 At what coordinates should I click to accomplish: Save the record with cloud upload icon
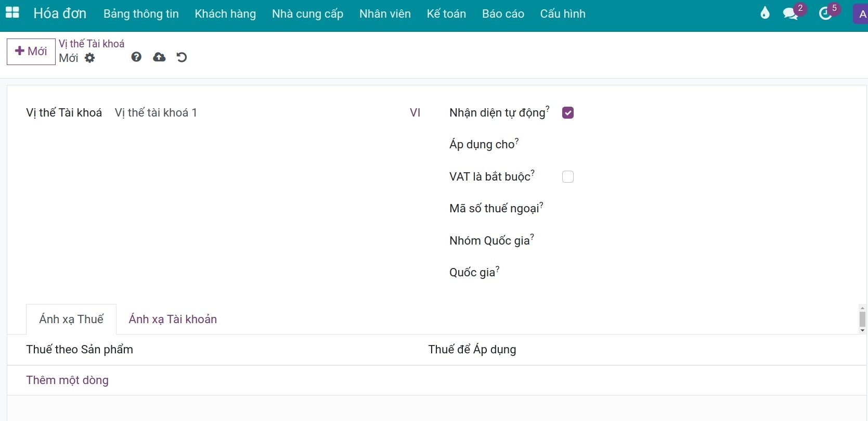pyautogui.click(x=159, y=57)
